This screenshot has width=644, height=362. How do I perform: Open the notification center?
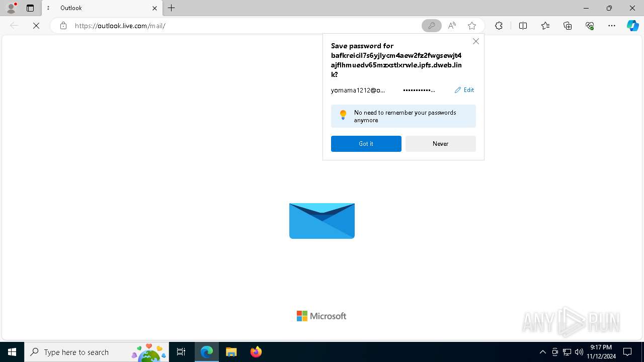click(627, 352)
